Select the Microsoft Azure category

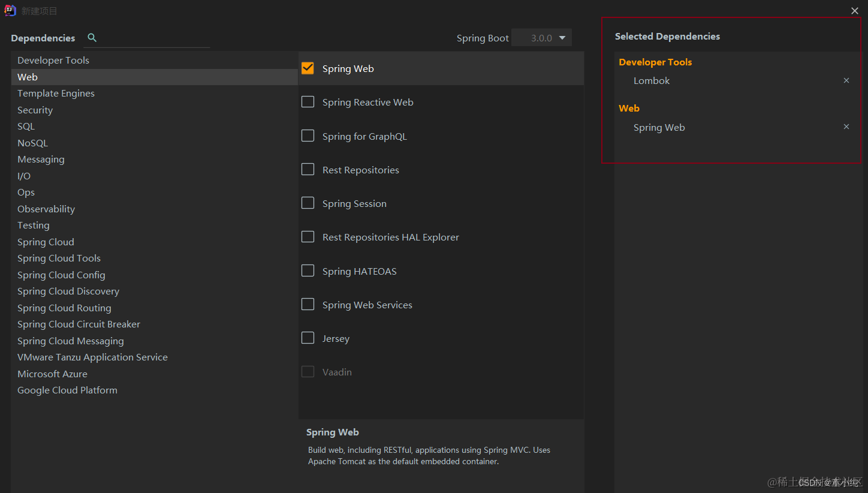coord(52,374)
